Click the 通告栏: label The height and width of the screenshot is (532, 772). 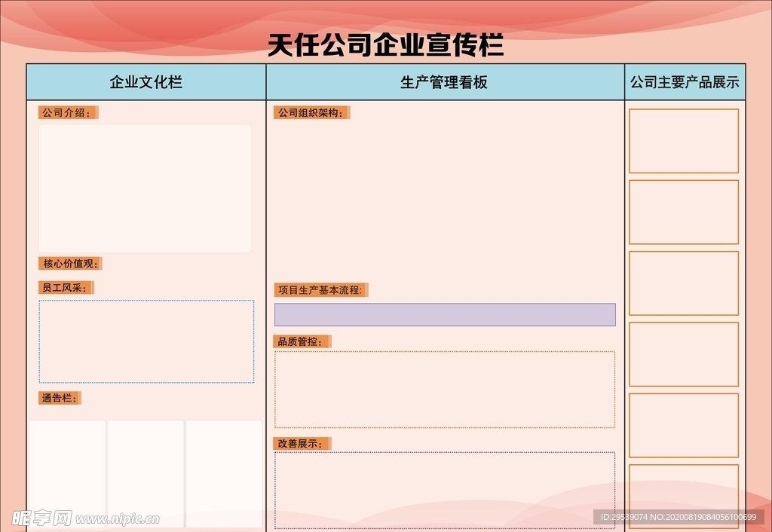[60, 398]
